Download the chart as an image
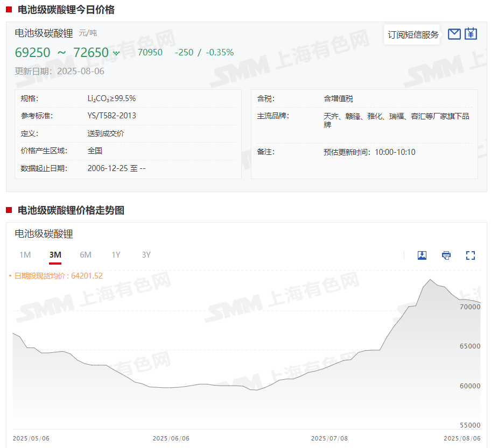491x448 pixels. point(422,255)
